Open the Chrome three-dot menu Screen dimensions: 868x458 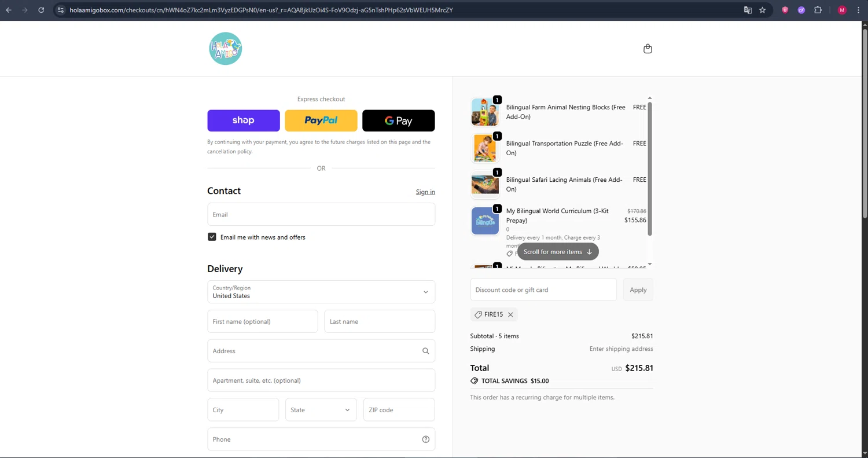[858, 10]
